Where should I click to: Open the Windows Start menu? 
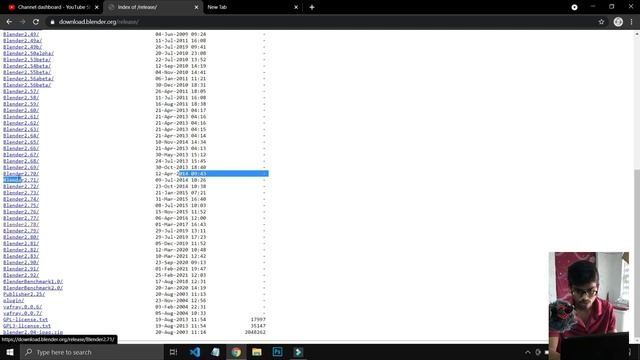coord(9,352)
